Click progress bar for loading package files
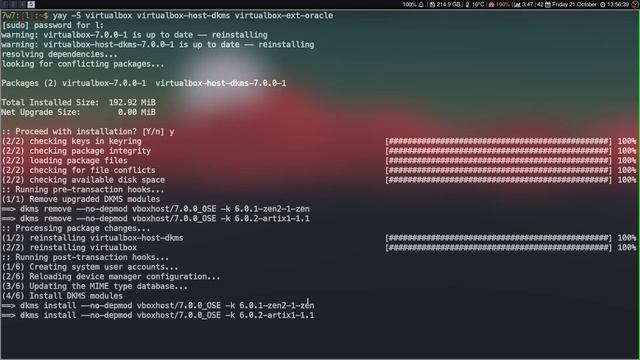The height and width of the screenshot is (360, 640). [x=499, y=160]
